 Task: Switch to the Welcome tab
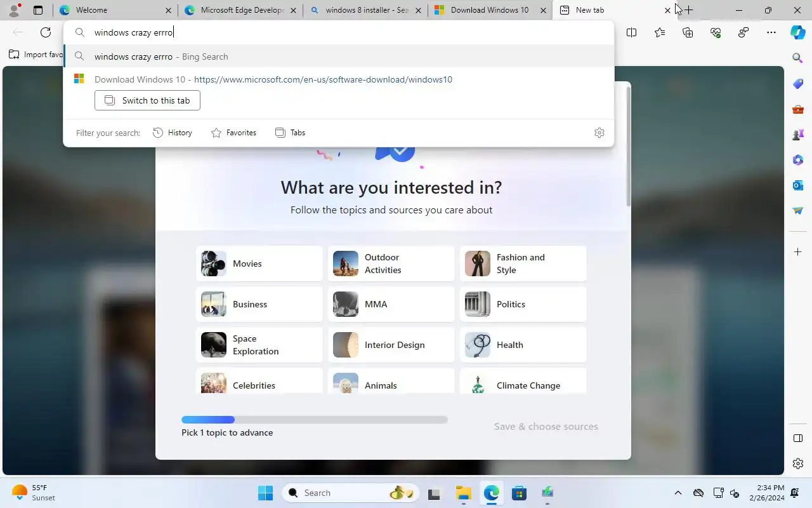point(114,10)
